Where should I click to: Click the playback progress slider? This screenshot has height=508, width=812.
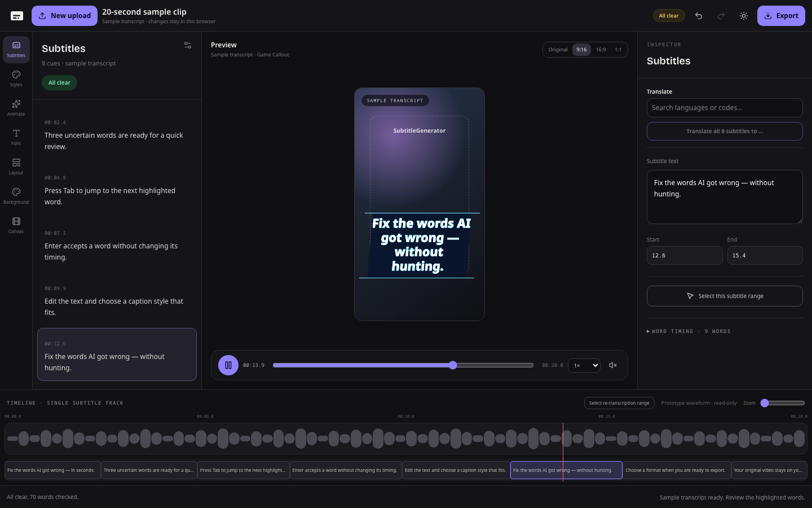point(403,365)
